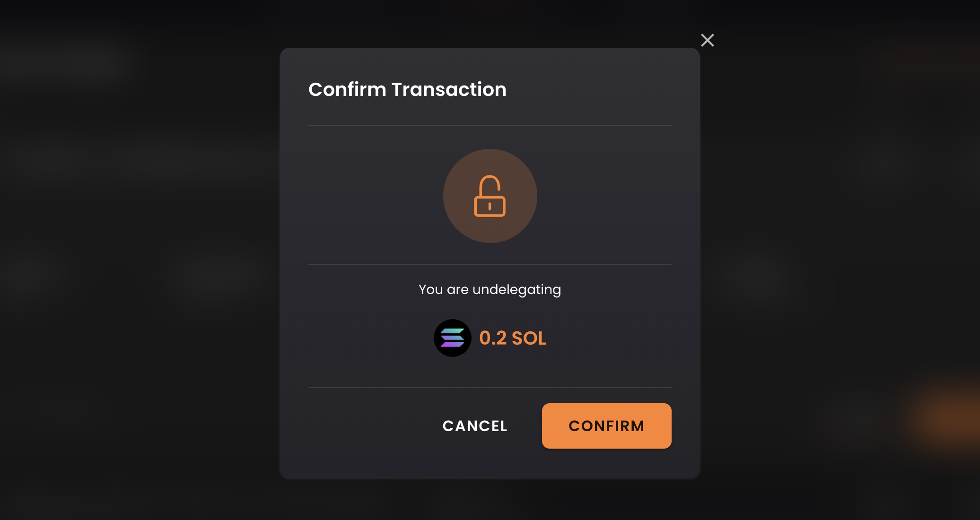Click the 'You are undelegating' message
The image size is (980, 520).
[490, 289]
